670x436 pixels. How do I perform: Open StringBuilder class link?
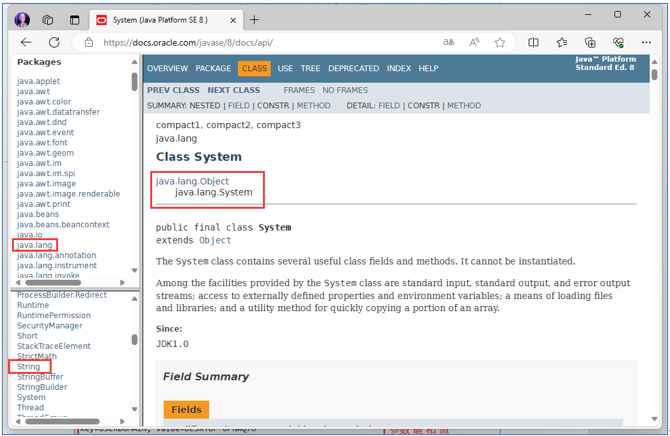[x=42, y=387]
